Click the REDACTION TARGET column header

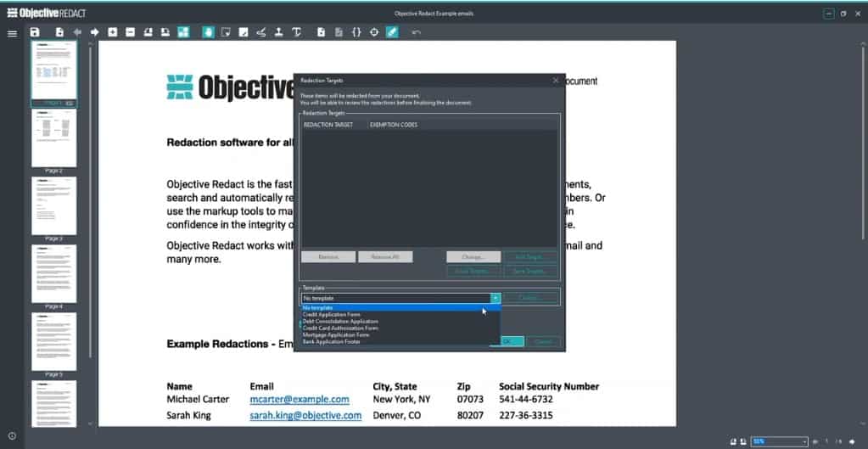tap(328, 125)
